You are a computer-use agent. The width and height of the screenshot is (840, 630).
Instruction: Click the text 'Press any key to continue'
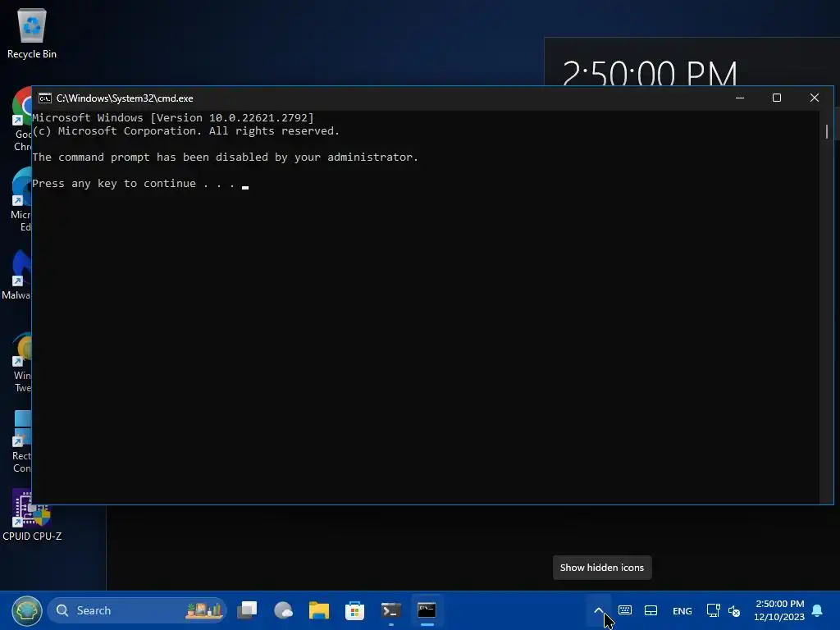point(113,184)
